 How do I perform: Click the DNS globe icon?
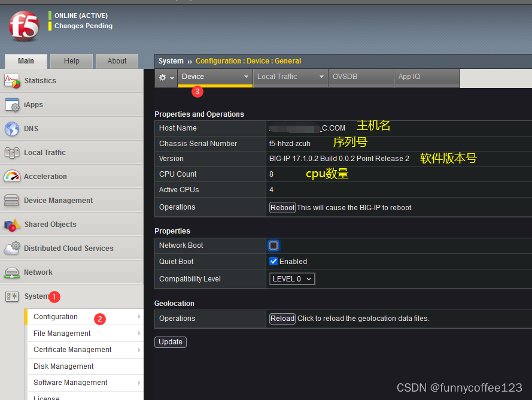pyautogui.click(x=12, y=129)
